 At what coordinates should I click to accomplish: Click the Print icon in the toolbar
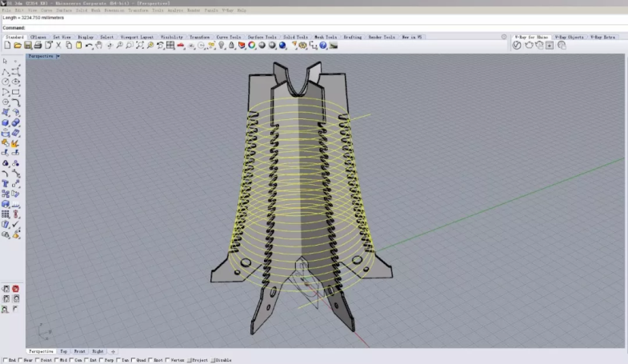coord(39,46)
